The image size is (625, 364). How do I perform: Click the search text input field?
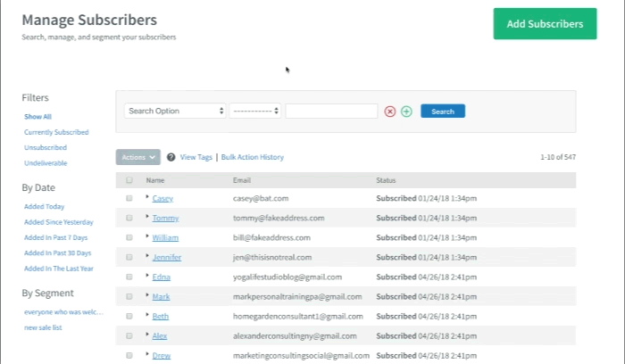[331, 112]
